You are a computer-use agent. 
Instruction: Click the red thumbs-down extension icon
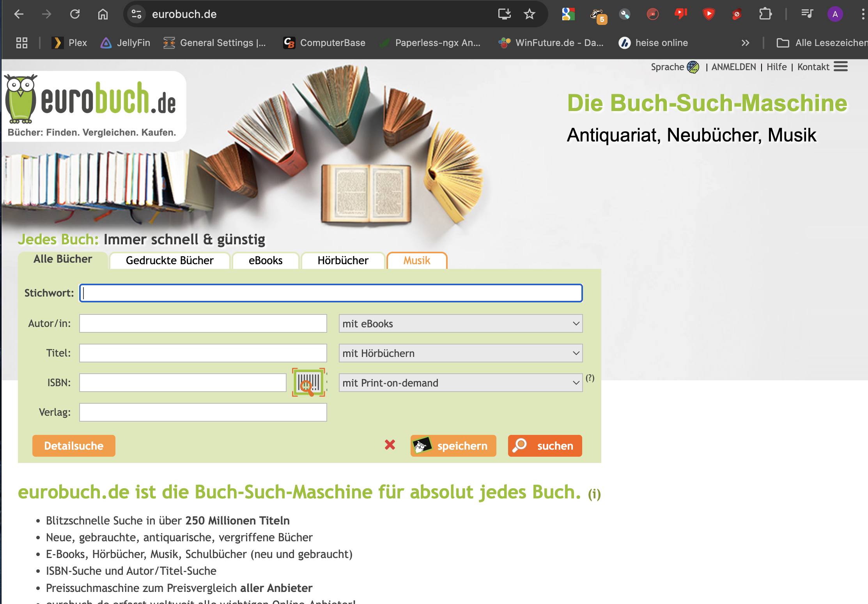pos(680,14)
